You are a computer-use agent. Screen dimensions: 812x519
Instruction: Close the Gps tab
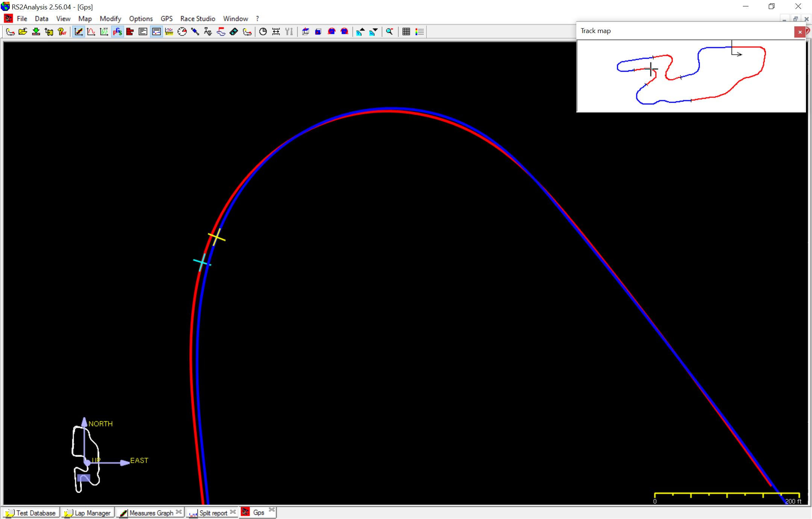click(272, 510)
